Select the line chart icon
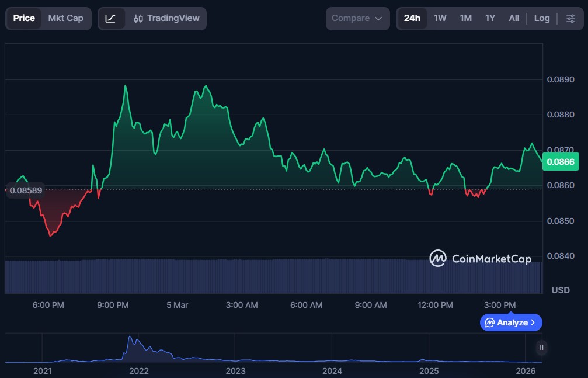The height and width of the screenshot is (378, 588). point(111,18)
